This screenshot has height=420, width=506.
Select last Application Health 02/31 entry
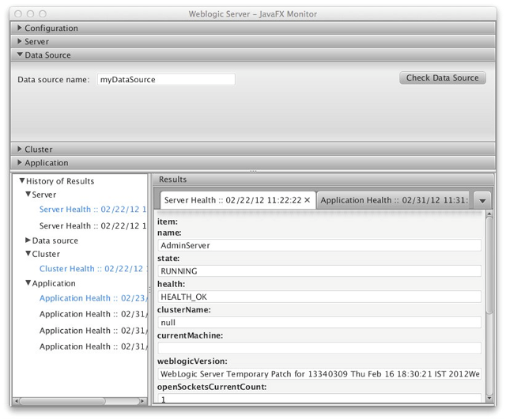(x=93, y=346)
